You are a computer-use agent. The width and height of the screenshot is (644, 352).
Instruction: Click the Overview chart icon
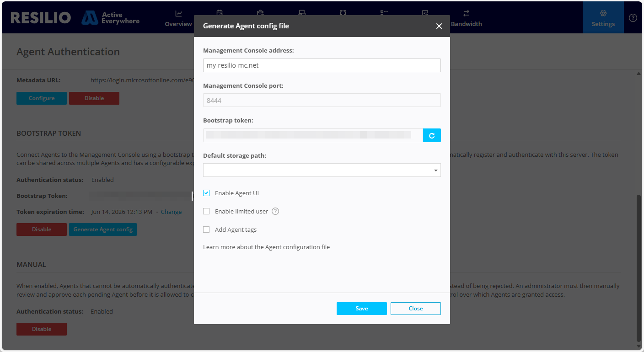pos(178,13)
